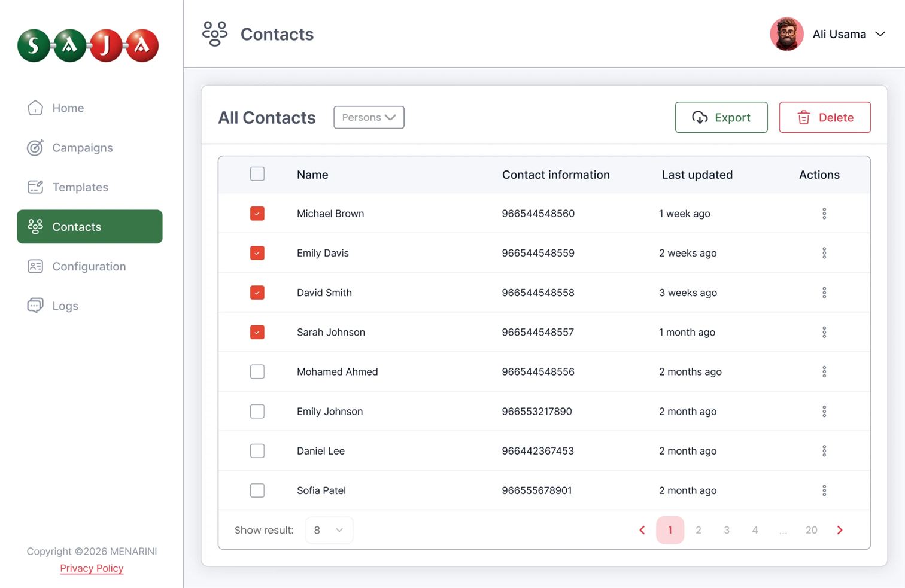905x588 pixels.
Task: Go to next page arrow
Action: coord(840,530)
